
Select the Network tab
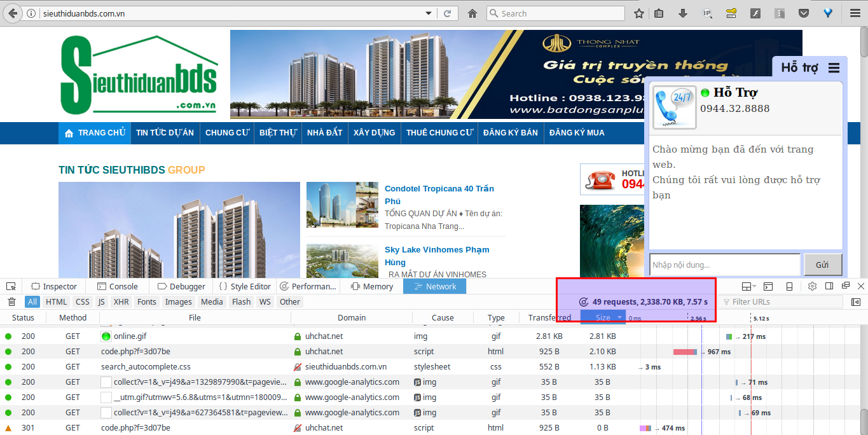[435, 286]
